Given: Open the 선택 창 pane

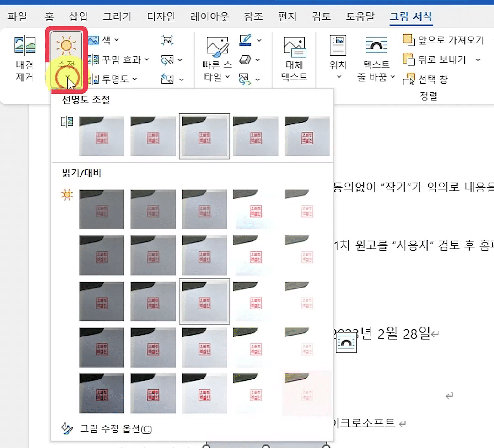Looking at the screenshot, I should point(425,80).
